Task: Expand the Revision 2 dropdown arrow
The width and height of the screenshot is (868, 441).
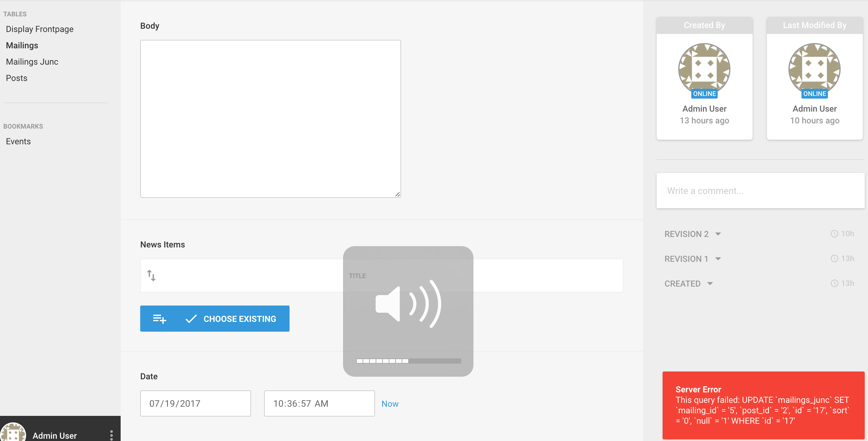Action: [718, 234]
